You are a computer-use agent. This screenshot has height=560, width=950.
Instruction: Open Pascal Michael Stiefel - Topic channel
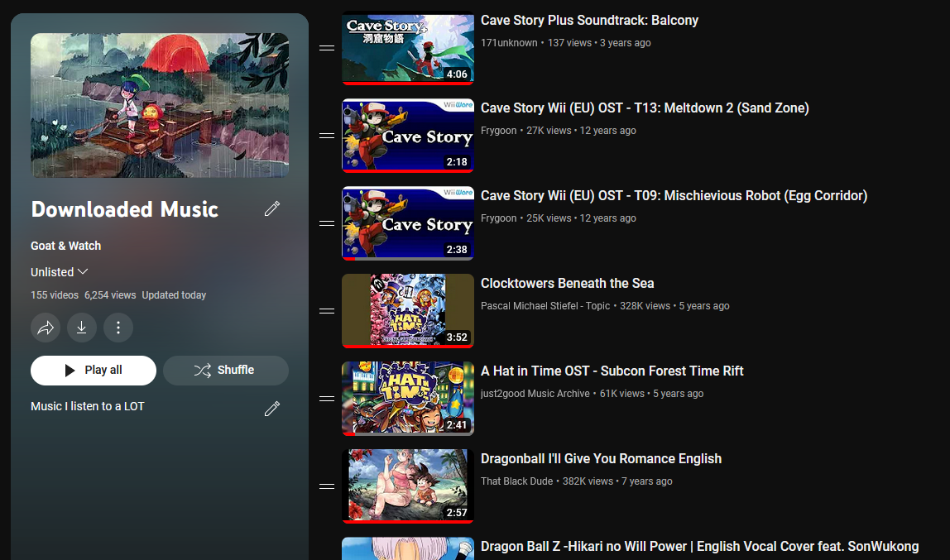pyautogui.click(x=545, y=306)
